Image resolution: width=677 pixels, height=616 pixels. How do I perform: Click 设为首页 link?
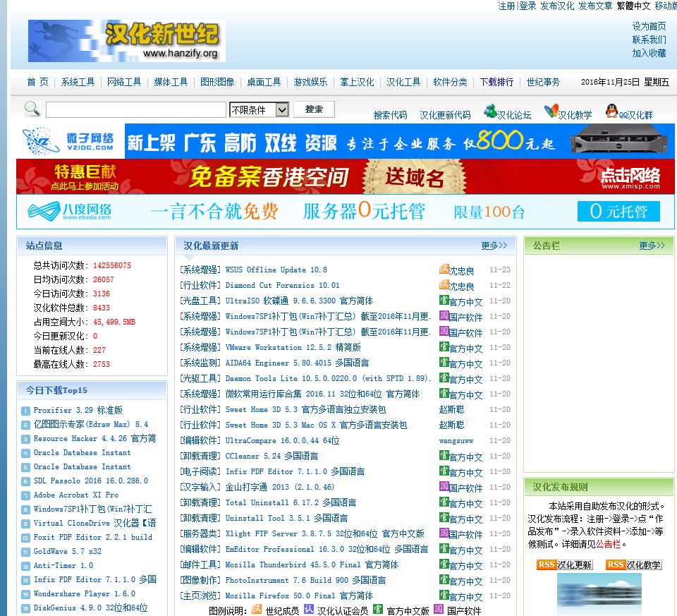[649, 26]
